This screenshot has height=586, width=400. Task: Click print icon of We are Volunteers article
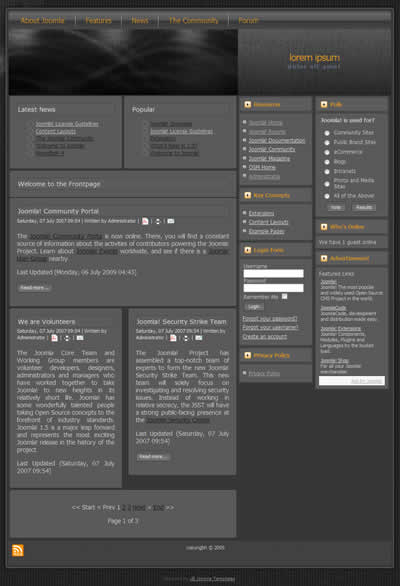point(67,338)
